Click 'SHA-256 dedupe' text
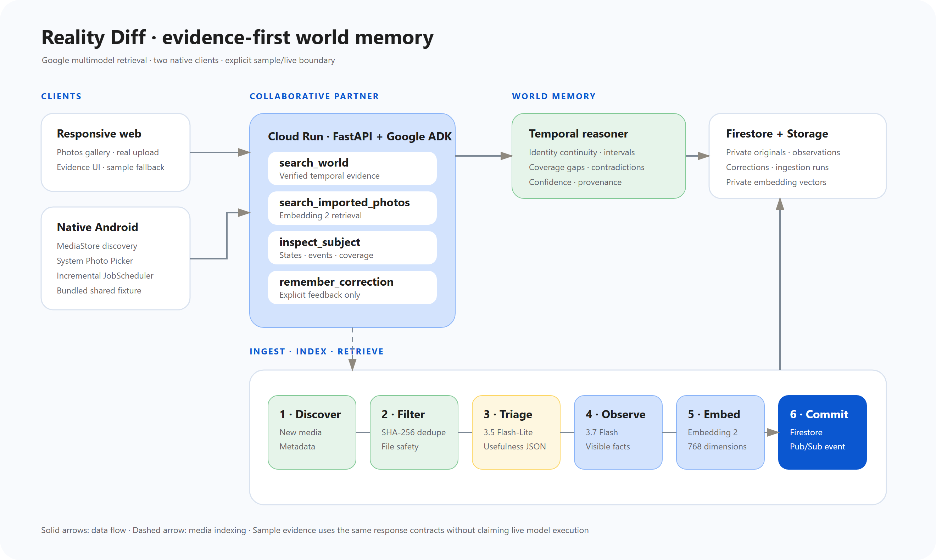This screenshot has height=560, width=936. coord(413,432)
